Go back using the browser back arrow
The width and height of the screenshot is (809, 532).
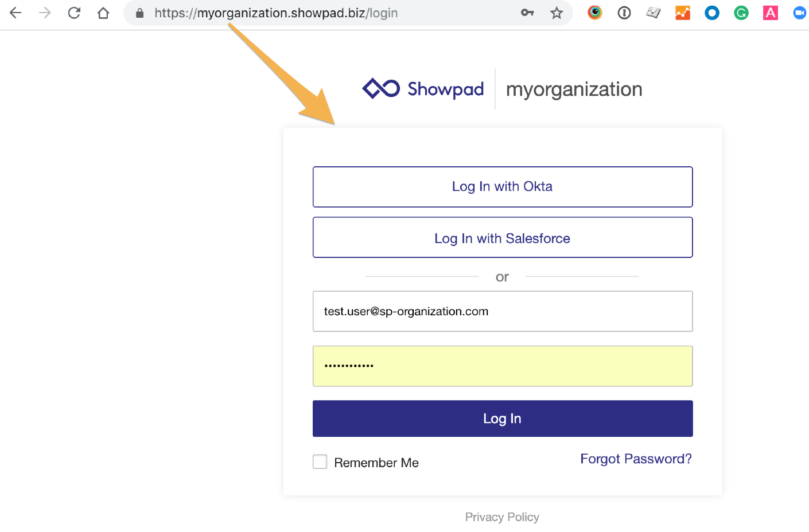pos(15,13)
